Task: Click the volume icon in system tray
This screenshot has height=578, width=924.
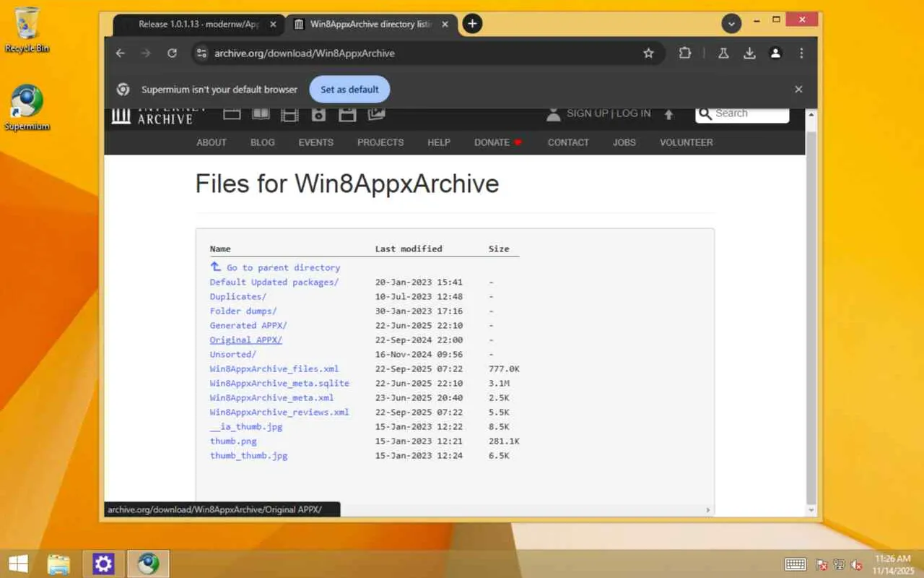Action: pos(857,564)
